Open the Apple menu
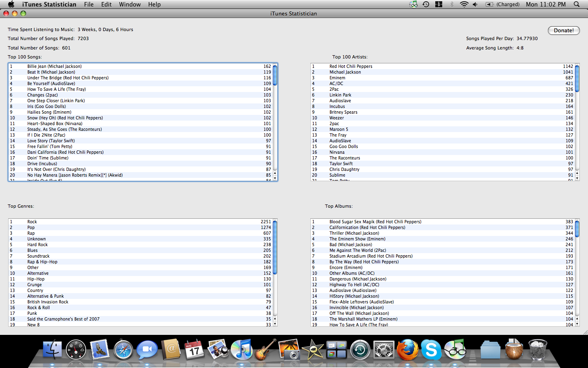The width and height of the screenshot is (588, 368). (11, 4)
